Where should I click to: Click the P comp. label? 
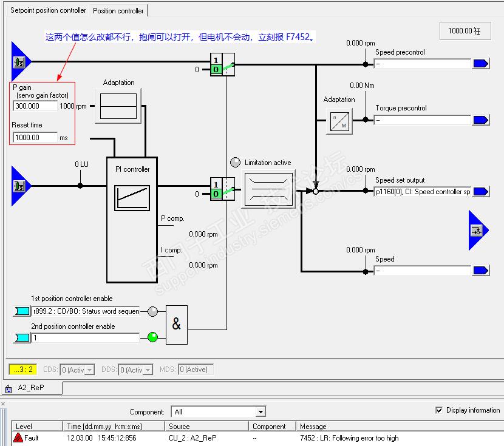click(x=172, y=218)
